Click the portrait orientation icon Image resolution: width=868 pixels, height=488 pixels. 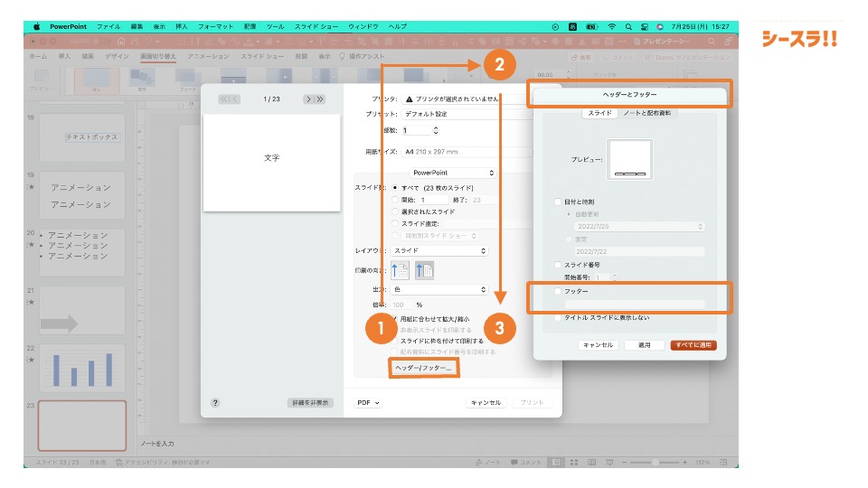(401, 269)
